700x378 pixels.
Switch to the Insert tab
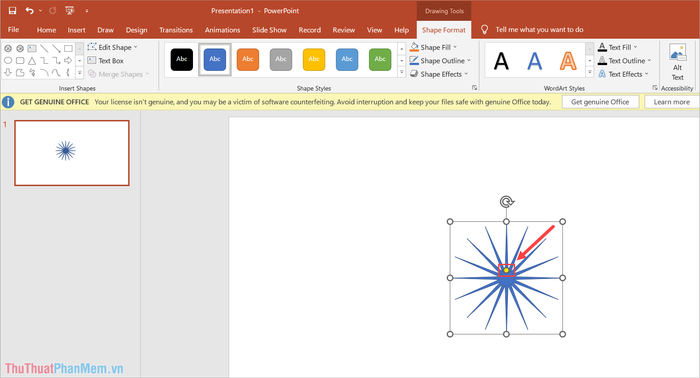click(76, 30)
